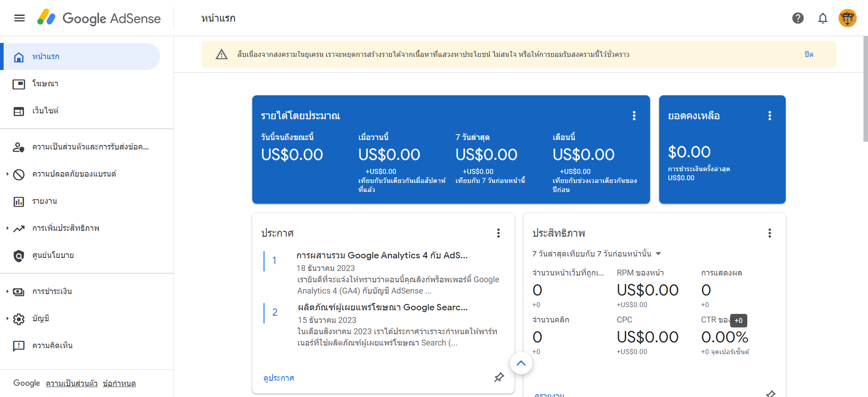
Task: Click the round scroll-up chevron button
Action: coord(521,363)
